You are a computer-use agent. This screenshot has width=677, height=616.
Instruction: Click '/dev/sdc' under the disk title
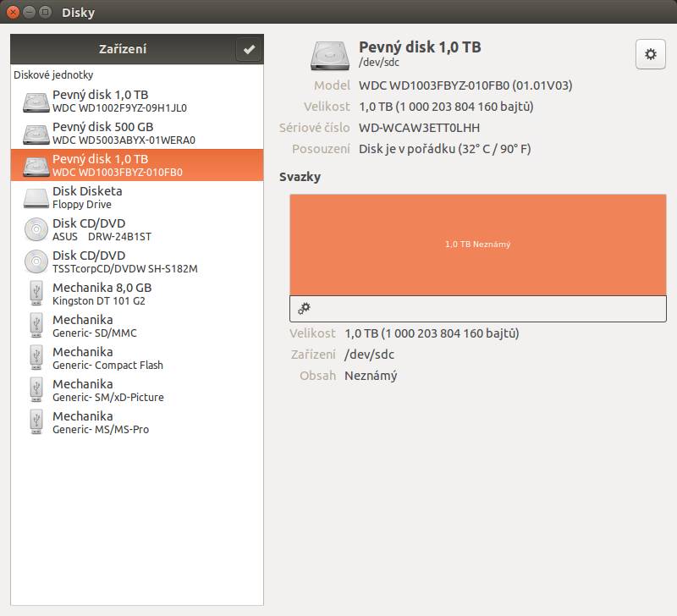378,62
